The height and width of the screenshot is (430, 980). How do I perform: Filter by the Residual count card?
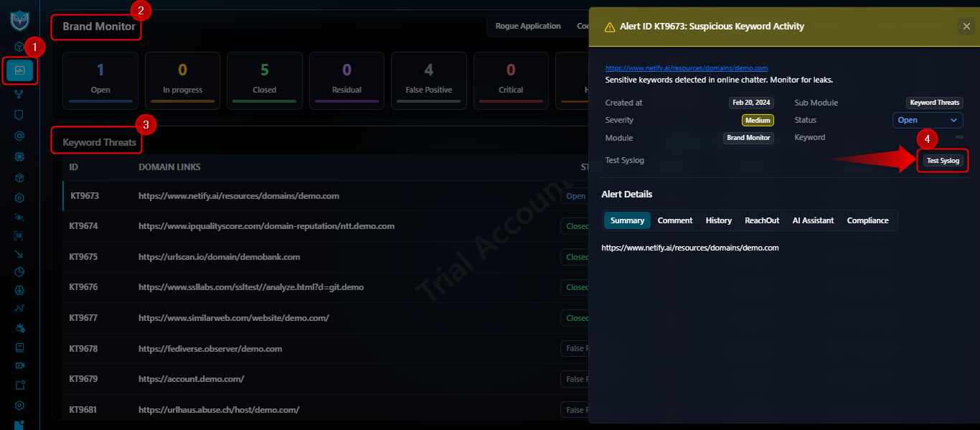(347, 80)
